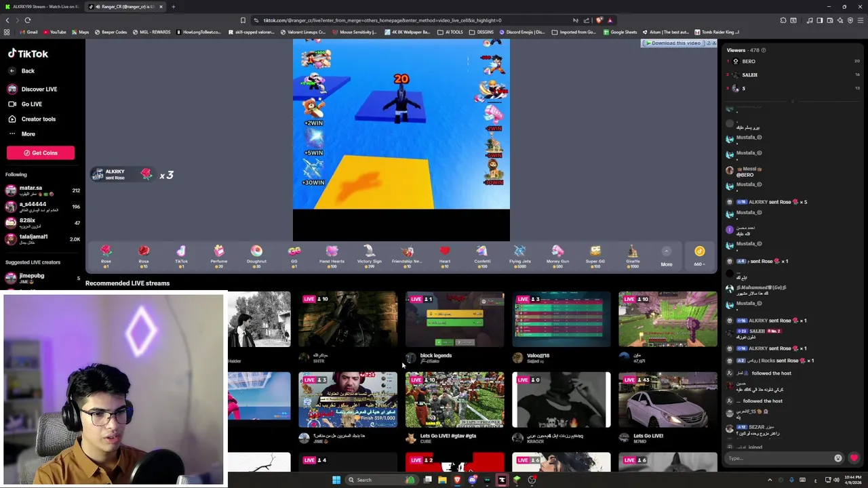This screenshot has height=488, width=868.
Task: Open the block legends live stream thumbnail
Action: point(455,320)
